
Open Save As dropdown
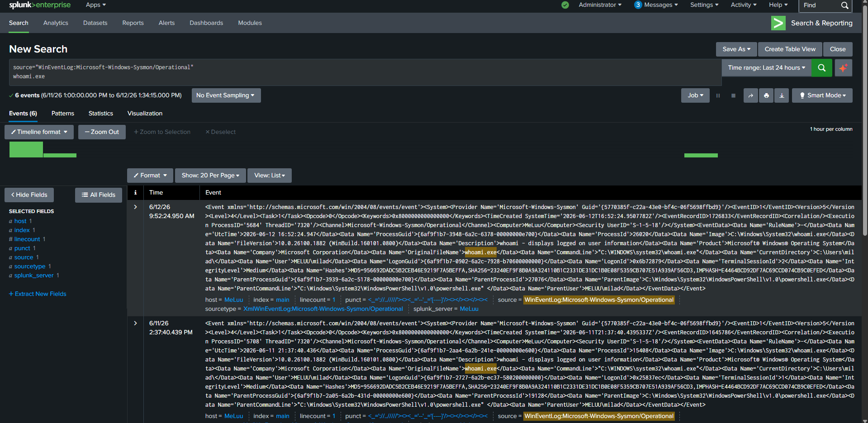pos(736,49)
